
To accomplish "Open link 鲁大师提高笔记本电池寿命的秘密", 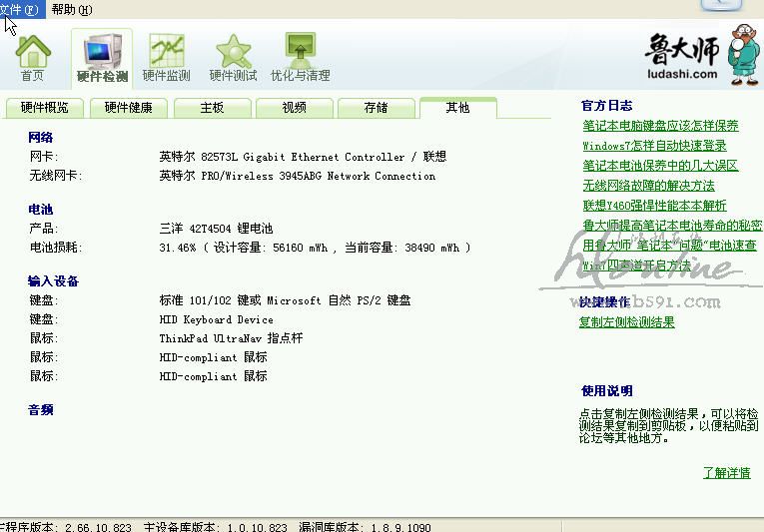I will pyautogui.click(x=672, y=226).
